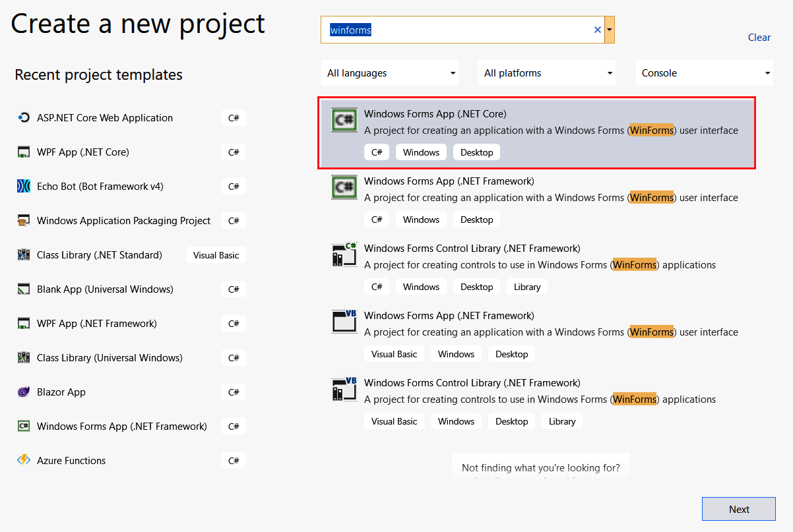Select Visual Basic Windows Forms Control Library title
This screenshot has height=532, width=793.
click(472, 382)
